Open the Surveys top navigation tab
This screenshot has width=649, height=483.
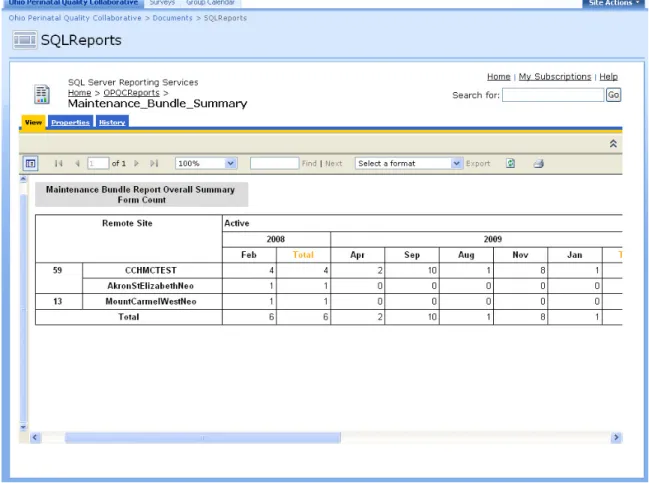coord(162,3)
